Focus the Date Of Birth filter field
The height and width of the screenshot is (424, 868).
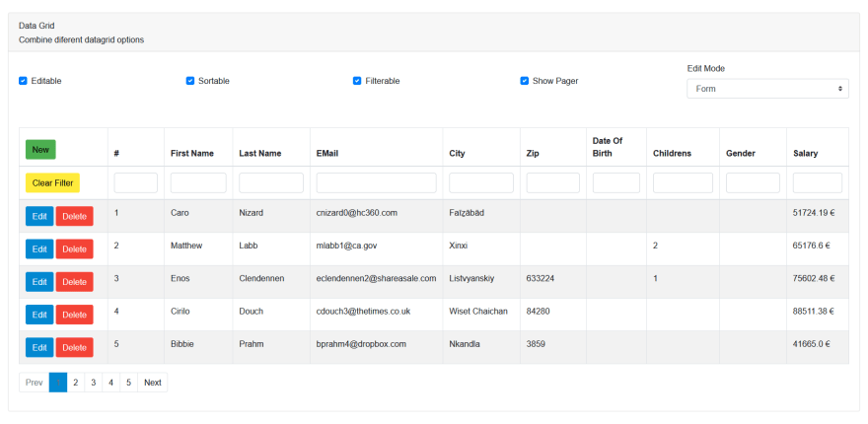tap(616, 182)
